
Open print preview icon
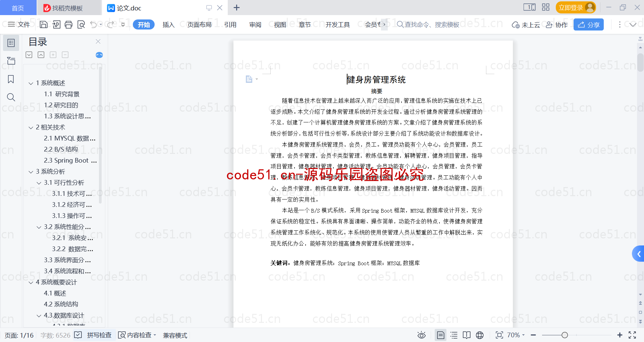(x=81, y=24)
